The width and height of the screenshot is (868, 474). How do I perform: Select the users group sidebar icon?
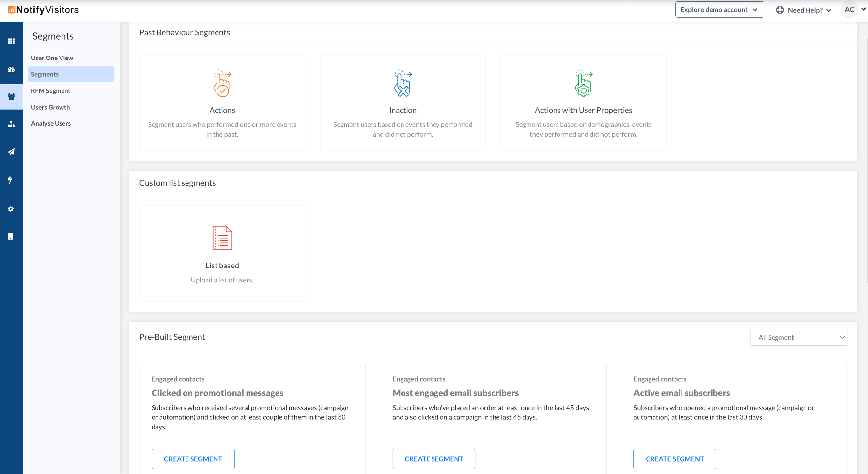click(x=11, y=97)
